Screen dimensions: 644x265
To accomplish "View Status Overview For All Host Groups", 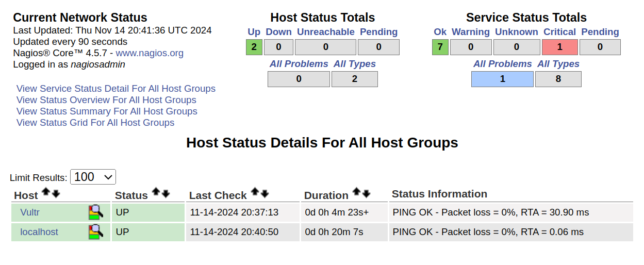I will [106, 100].
